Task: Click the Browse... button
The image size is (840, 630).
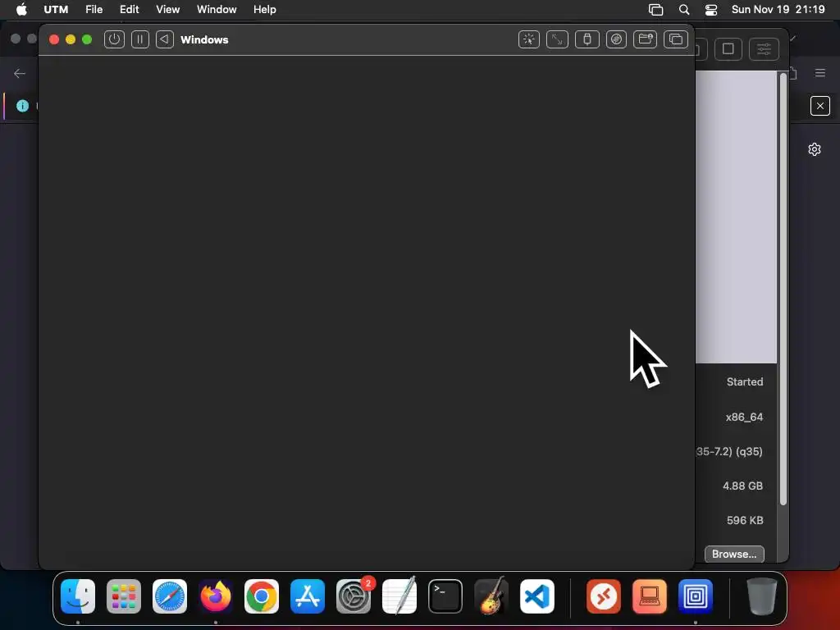Action: click(x=734, y=554)
